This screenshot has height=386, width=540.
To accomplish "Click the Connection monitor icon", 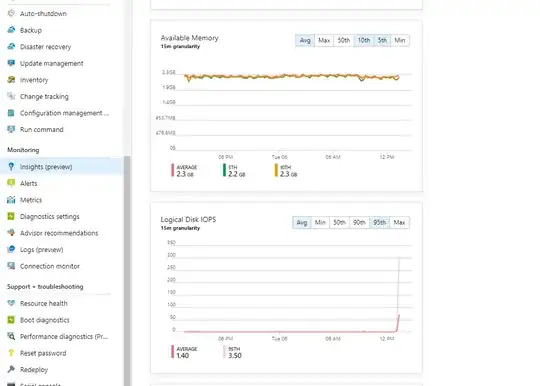I will point(11,266).
